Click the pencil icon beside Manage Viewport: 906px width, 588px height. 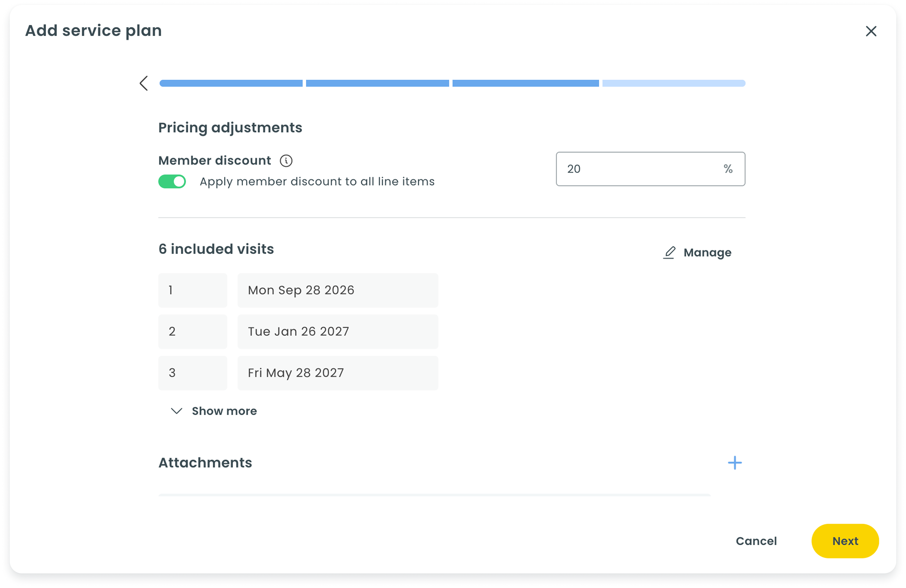tap(669, 253)
